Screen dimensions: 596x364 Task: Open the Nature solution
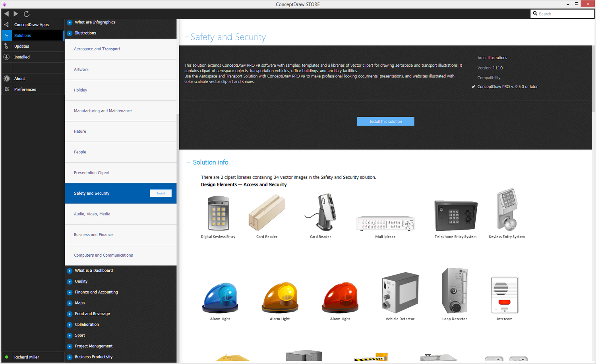tap(121, 132)
